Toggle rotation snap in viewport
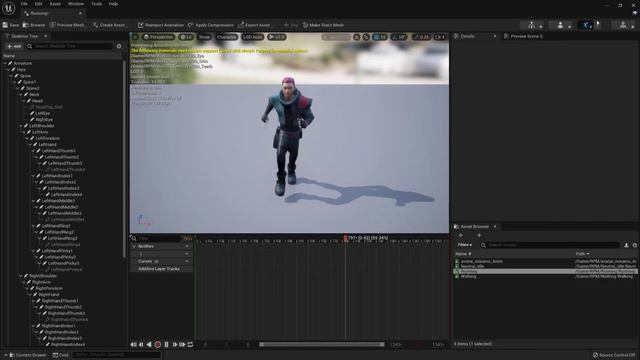The height and width of the screenshot is (360, 640). (399, 37)
